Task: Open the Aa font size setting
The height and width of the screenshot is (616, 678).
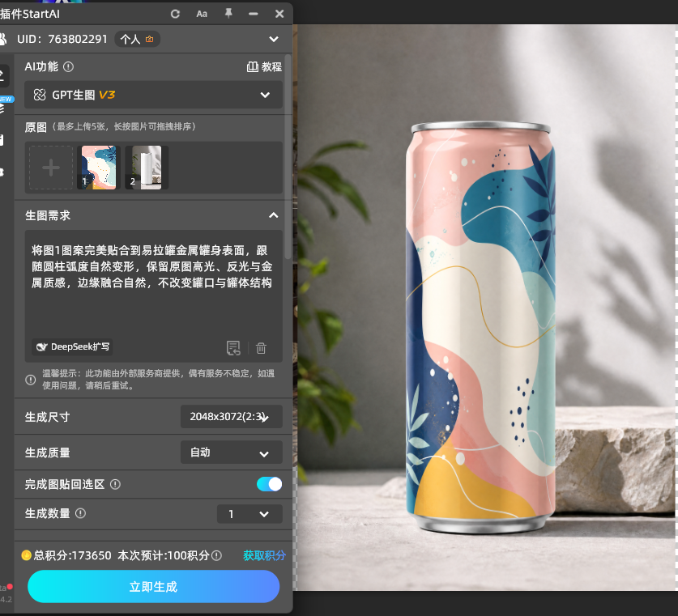Action: [202, 14]
